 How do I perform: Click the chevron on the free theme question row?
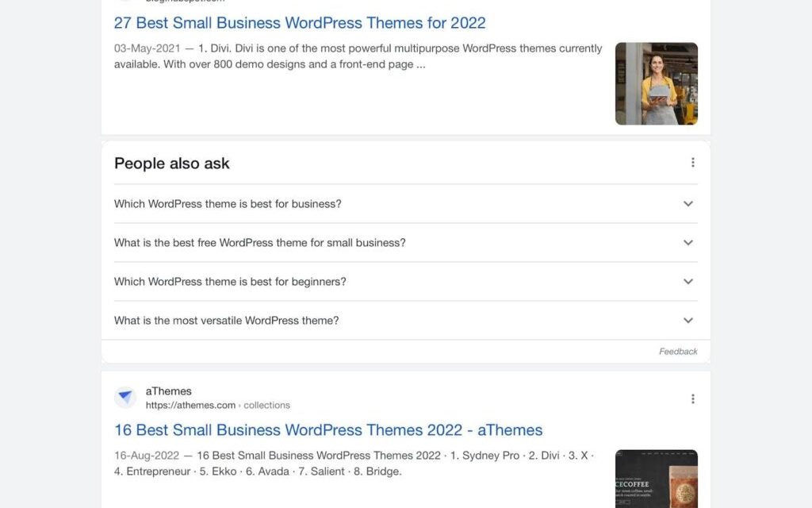click(x=688, y=242)
